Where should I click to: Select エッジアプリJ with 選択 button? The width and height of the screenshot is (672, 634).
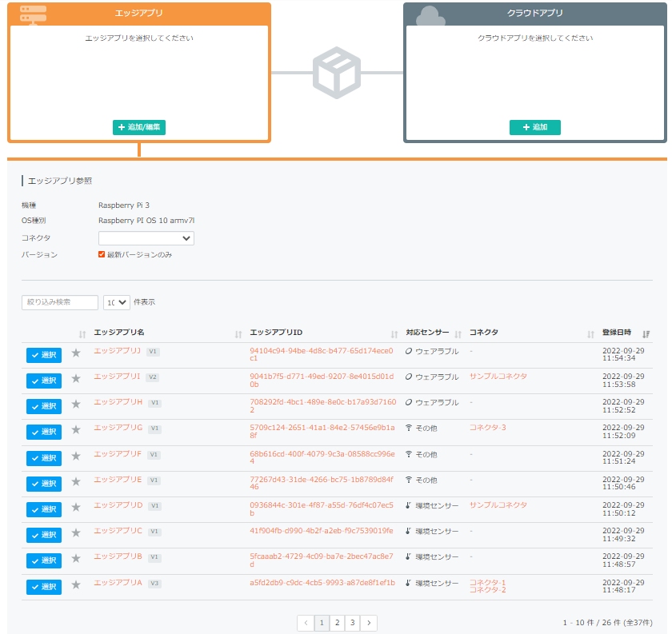(x=44, y=355)
